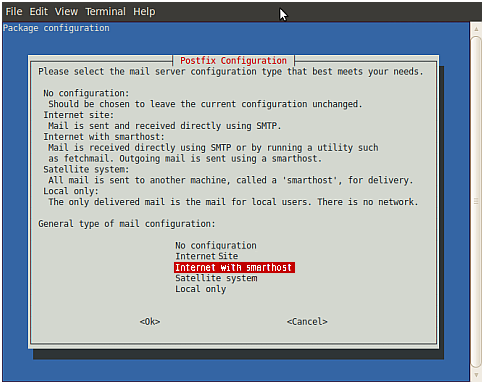Click the 'General type of mail configuration:' label
This screenshot has height=384, width=484.
coord(127,223)
